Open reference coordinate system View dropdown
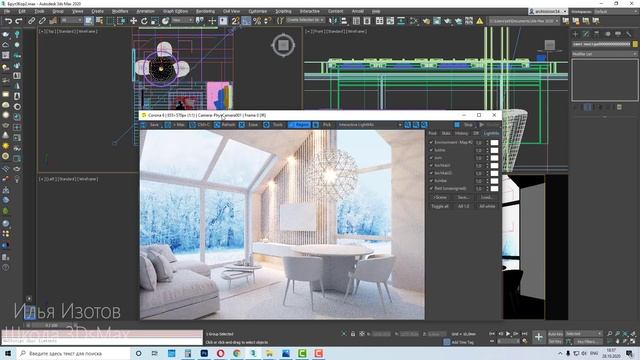 click(182, 20)
